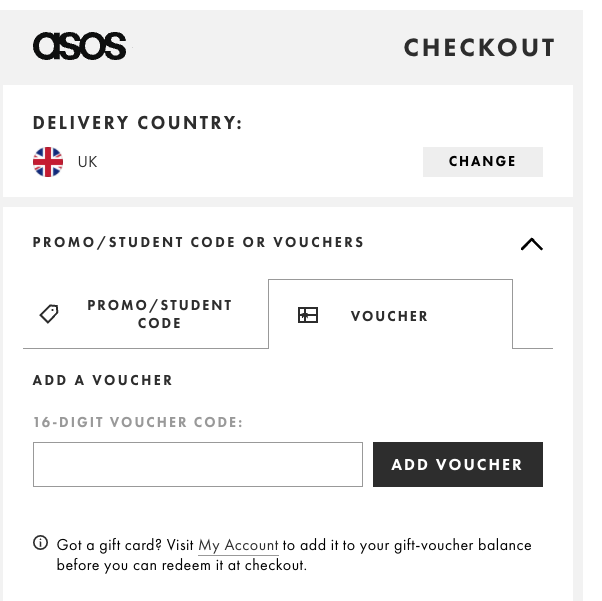Click the voucher gift card icon
The height and width of the screenshot is (601, 602).
(308, 315)
